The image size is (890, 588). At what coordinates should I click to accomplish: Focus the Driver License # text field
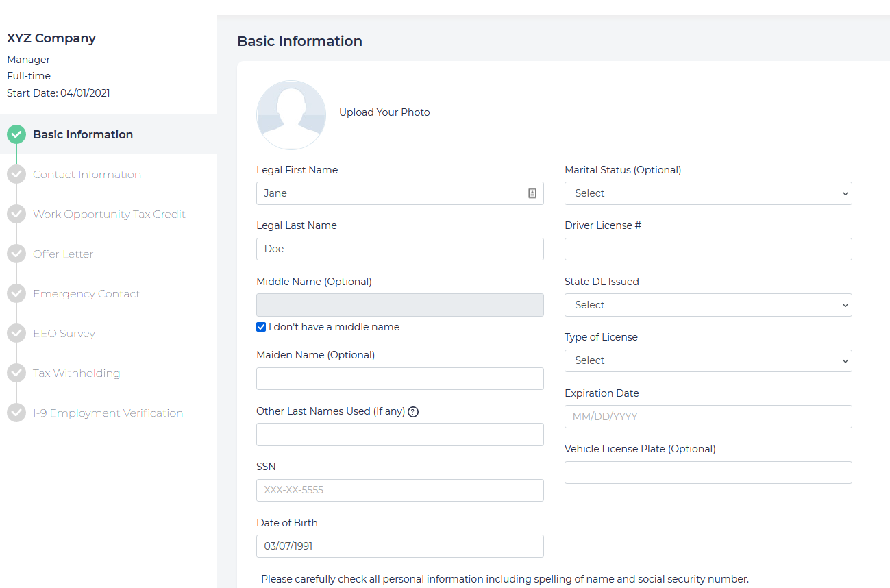tap(708, 249)
